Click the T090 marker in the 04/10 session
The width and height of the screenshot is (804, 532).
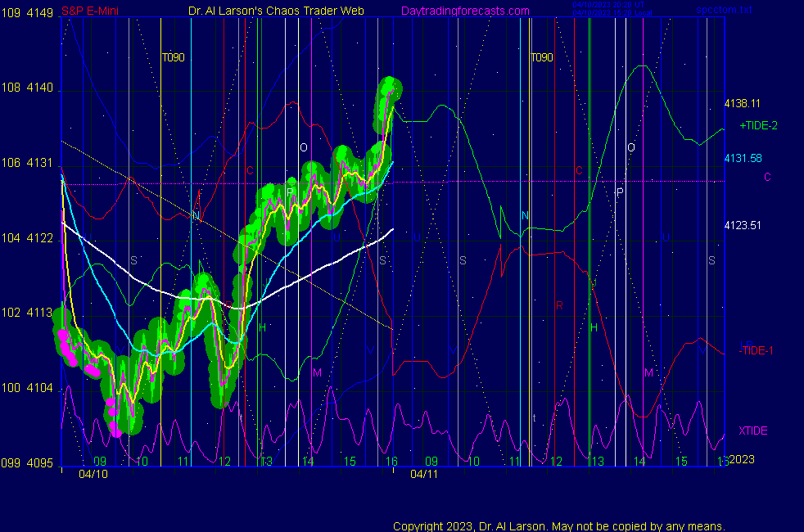click(174, 57)
